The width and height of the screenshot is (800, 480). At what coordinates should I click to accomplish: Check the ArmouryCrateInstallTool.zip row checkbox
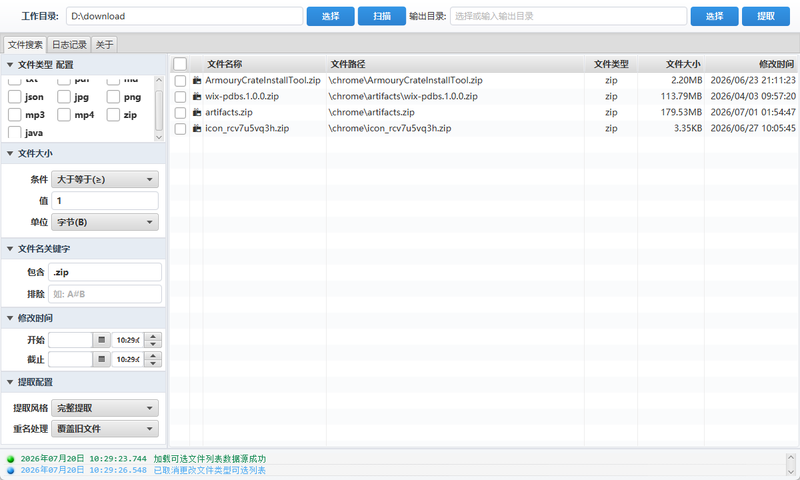coord(180,81)
